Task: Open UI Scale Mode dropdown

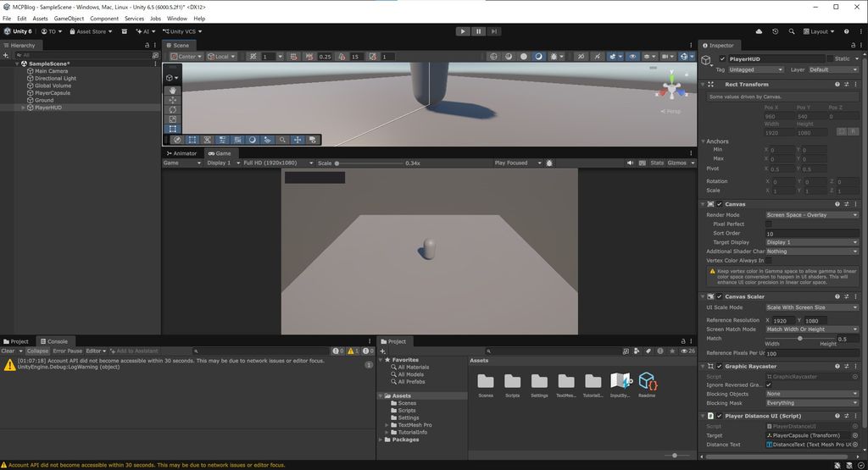Action: point(812,307)
